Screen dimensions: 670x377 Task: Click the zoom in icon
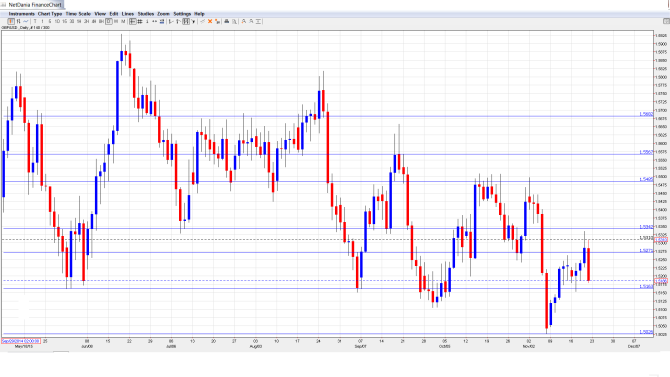(x=244, y=21)
